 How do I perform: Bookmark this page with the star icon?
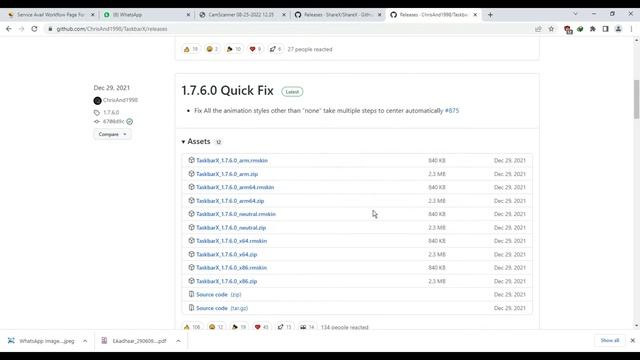click(551, 29)
